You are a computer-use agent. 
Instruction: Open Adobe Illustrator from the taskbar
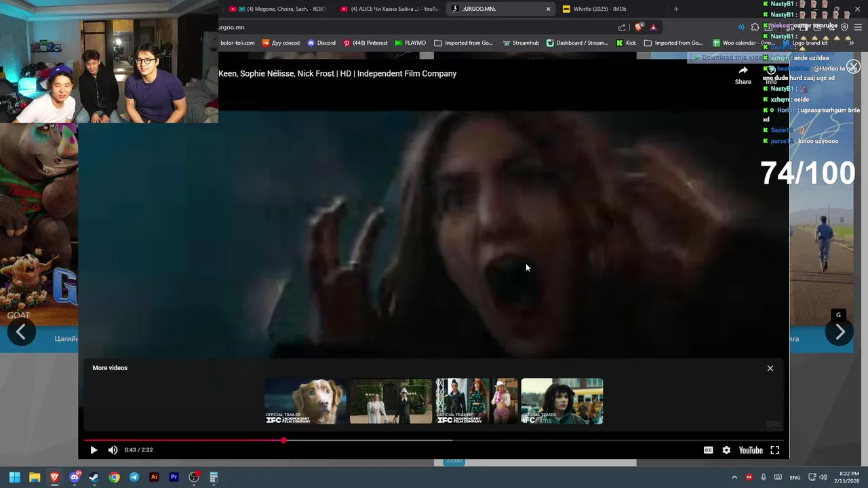pyautogui.click(x=154, y=477)
